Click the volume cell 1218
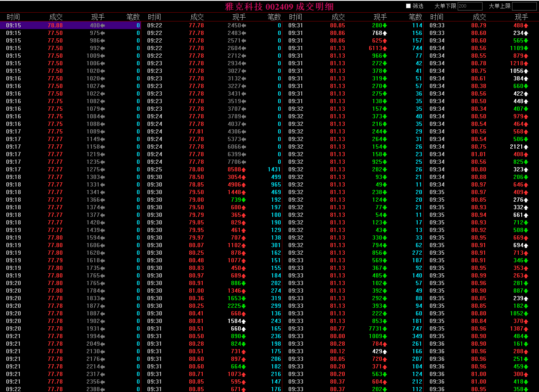Image resolution: width=539 pixels, height=392 pixels. pyautogui.click(x=517, y=63)
